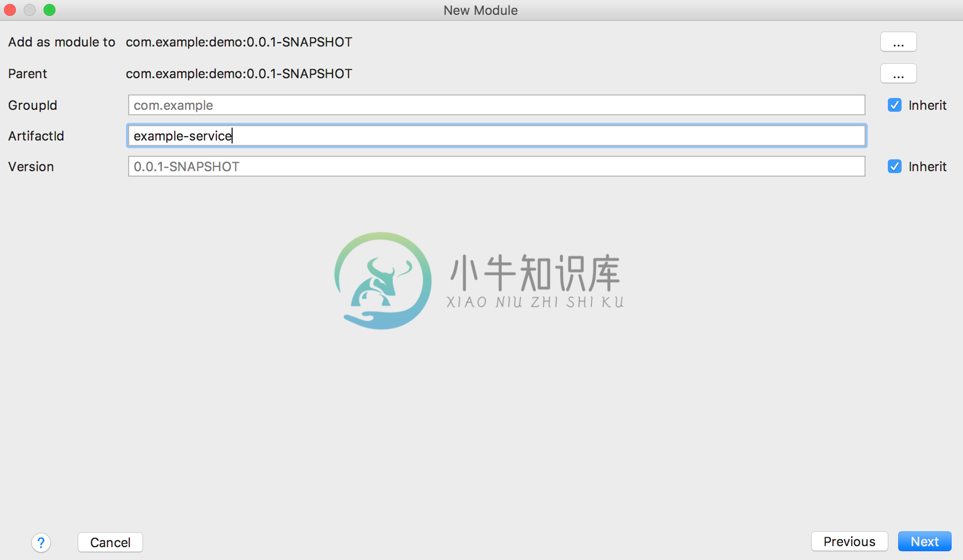Select the ArtifactId input field
Viewport: 963px width, 560px height.
[x=495, y=136]
